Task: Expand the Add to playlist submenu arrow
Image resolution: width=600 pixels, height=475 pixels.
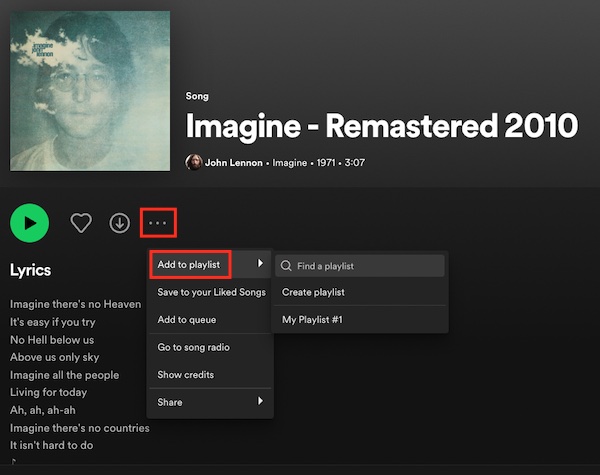Action: 261,264
